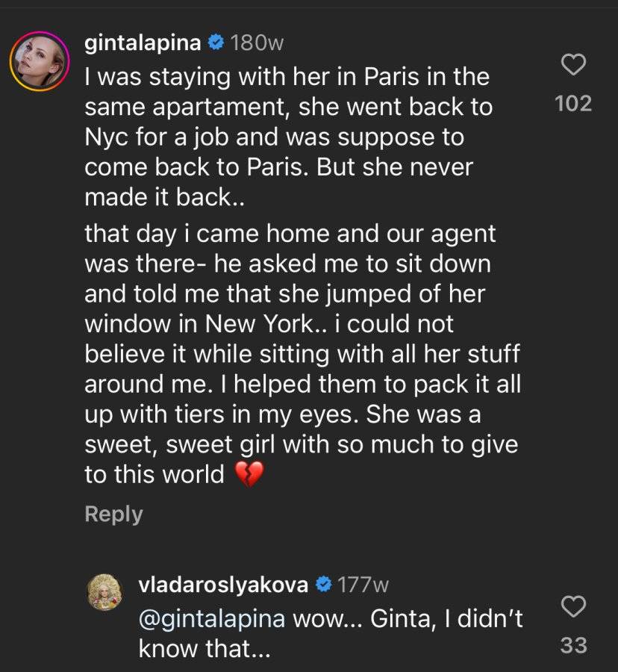The image size is (618, 672).
Task: Tap the vladaroslyakova username
Action: [x=223, y=585]
